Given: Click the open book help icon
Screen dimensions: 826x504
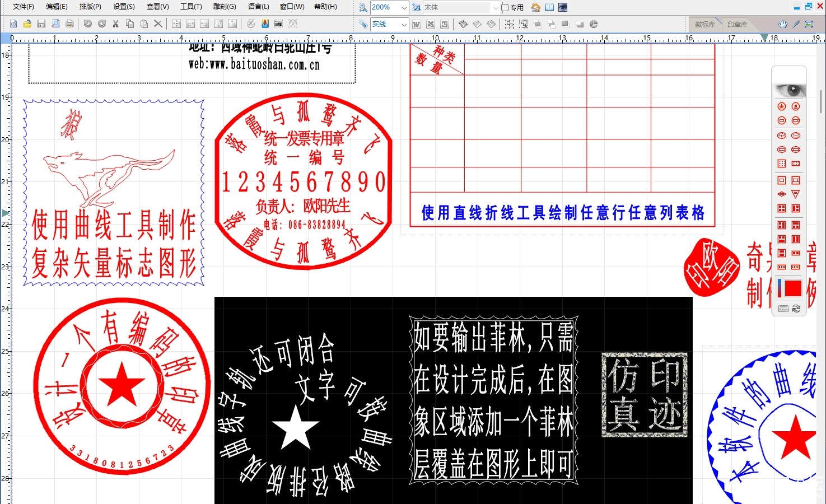Looking at the screenshot, I should (549, 7).
